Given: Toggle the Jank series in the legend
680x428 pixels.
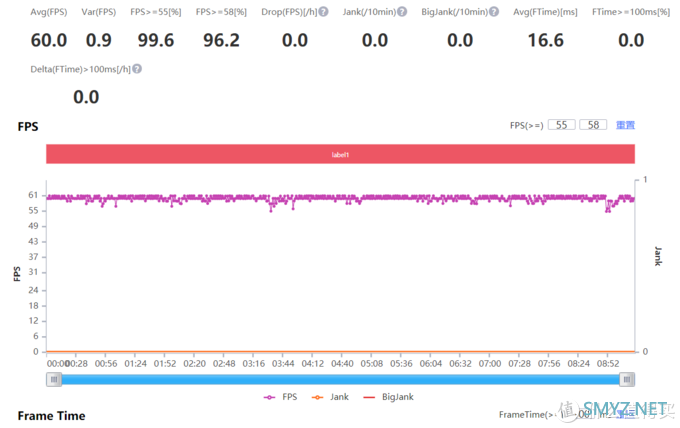Looking at the screenshot, I should [x=330, y=397].
